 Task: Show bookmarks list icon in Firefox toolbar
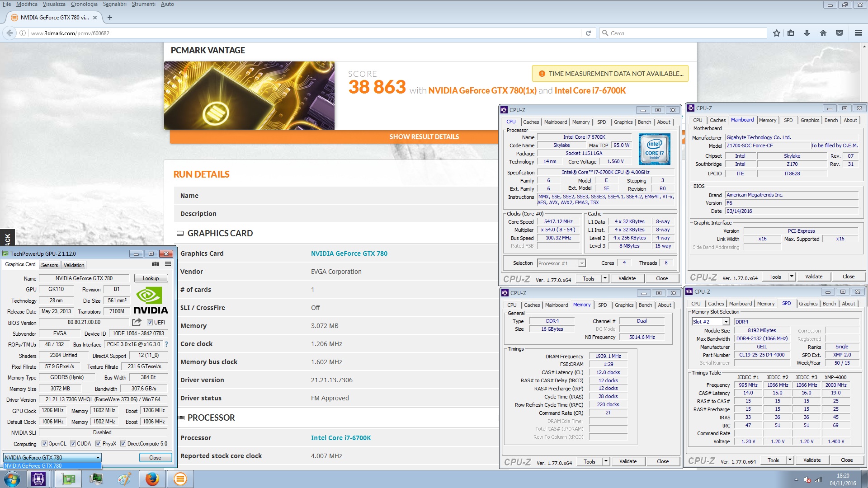pyautogui.click(x=791, y=33)
